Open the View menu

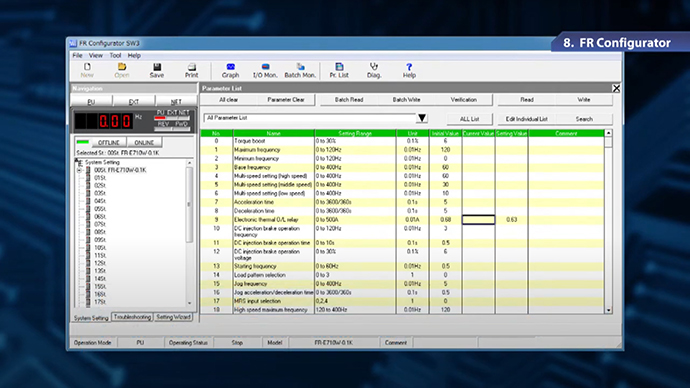click(95, 55)
